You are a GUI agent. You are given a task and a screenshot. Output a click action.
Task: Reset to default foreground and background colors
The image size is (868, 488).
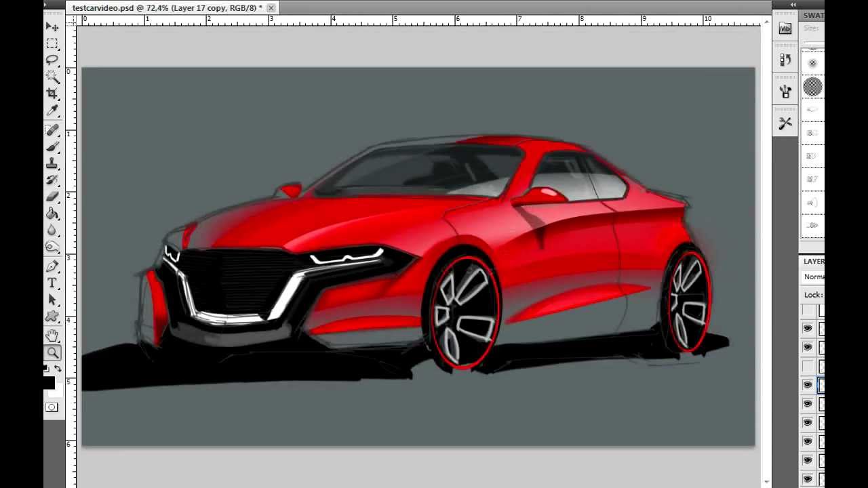pyautogui.click(x=46, y=369)
